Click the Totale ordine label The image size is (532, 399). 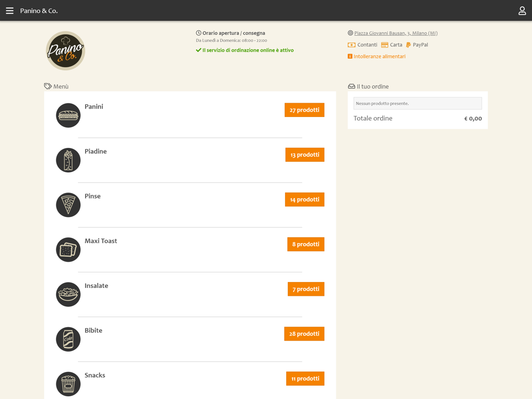(373, 119)
